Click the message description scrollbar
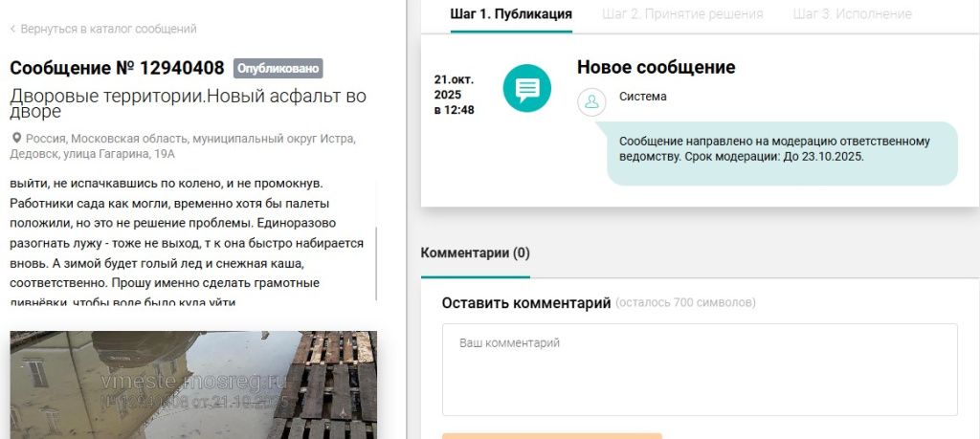The image size is (980, 439). point(375,262)
